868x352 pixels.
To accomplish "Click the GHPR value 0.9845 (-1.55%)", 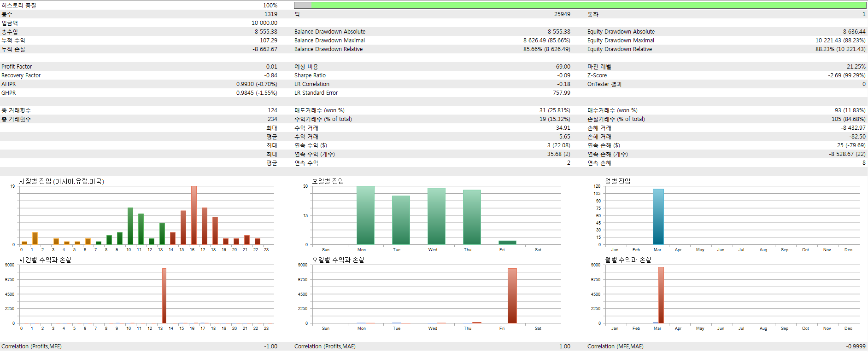I will [x=257, y=93].
